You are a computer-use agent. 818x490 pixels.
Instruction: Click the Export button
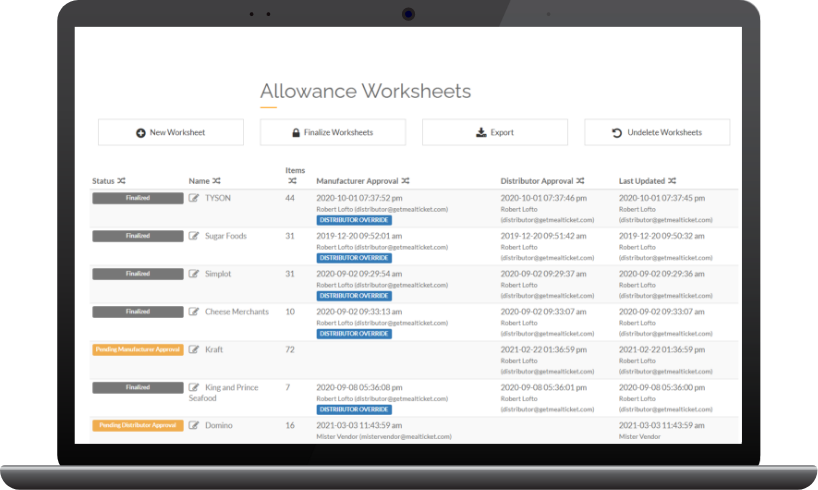[495, 132]
